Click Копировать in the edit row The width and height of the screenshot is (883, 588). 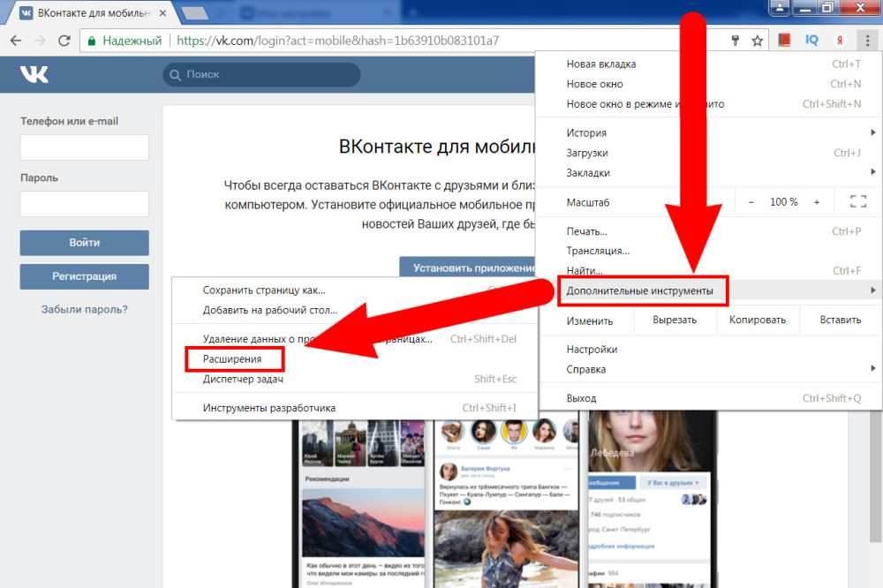point(758,320)
